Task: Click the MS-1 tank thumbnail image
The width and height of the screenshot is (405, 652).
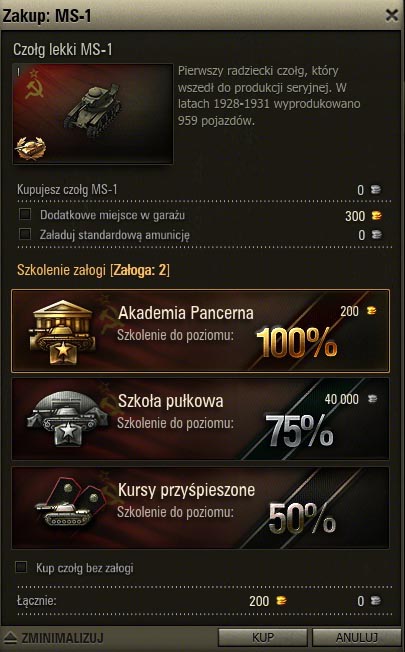Action: (x=93, y=114)
